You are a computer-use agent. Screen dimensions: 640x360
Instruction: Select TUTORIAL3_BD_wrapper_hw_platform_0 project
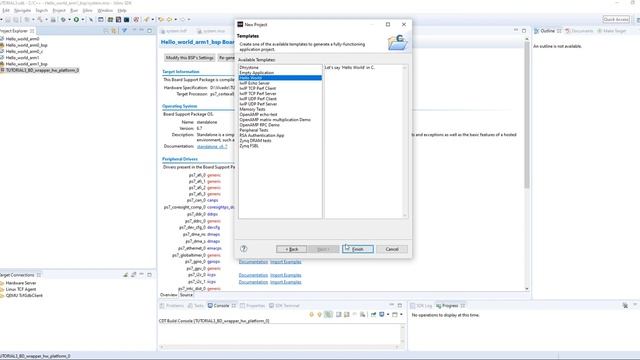(x=42, y=70)
